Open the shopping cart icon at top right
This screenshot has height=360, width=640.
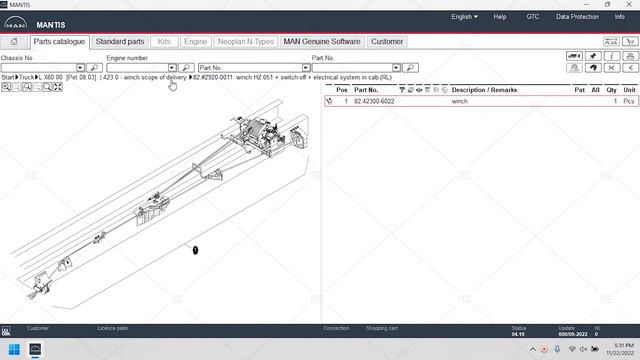[x=630, y=42]
